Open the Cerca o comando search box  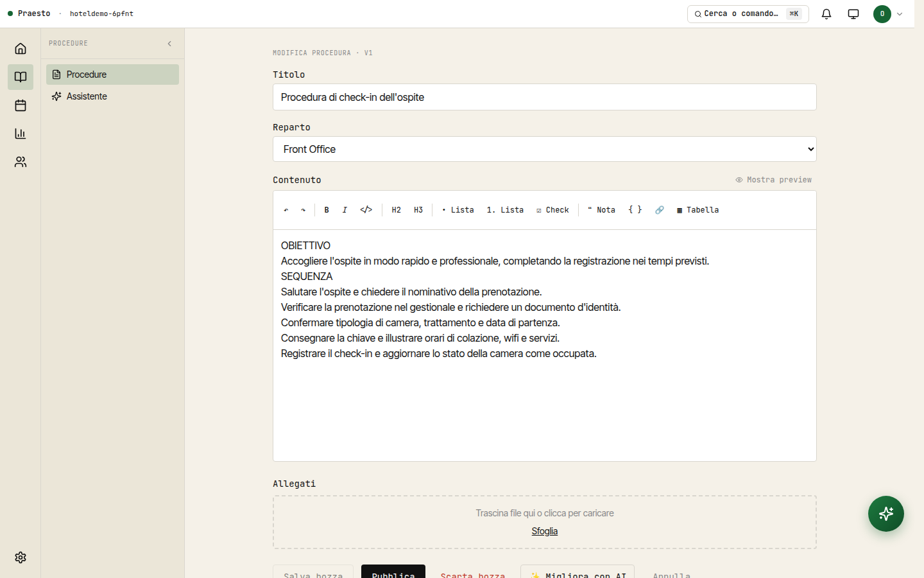pos(748,13)
